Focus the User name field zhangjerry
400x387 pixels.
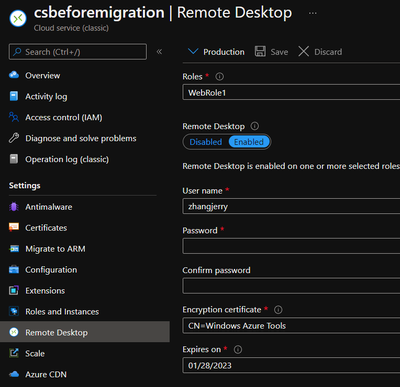tap(291, 206)
